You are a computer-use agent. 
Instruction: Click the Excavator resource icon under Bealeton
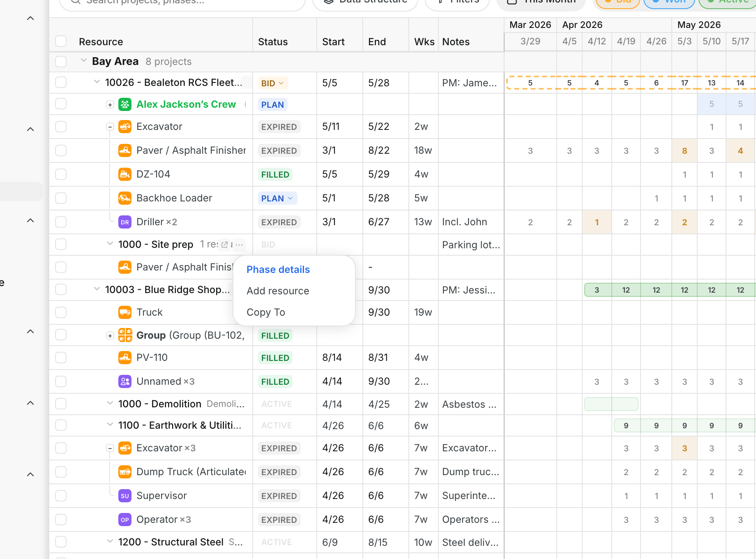coord(125,127)
